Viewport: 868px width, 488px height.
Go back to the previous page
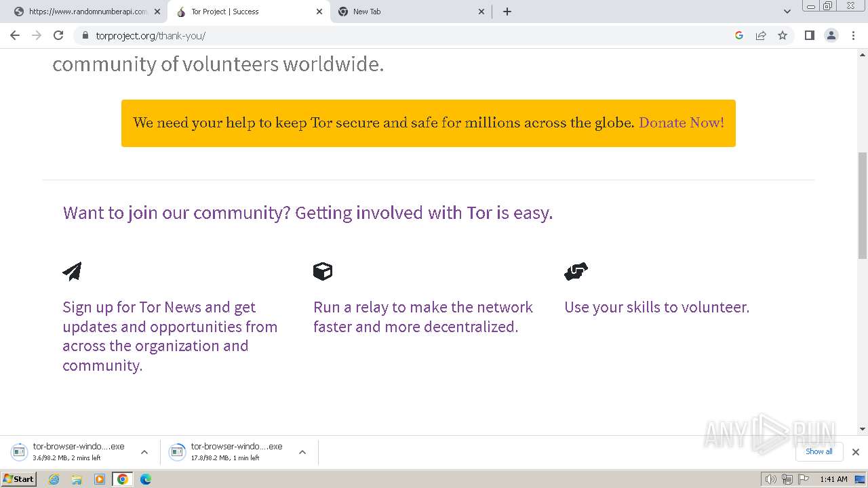[15, 35]
